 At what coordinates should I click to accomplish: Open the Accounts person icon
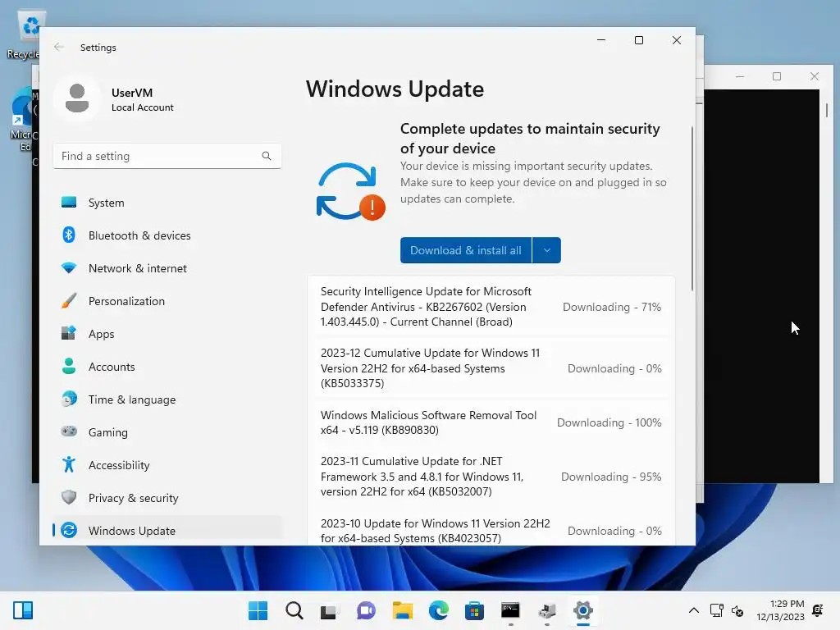coord(69,367)
